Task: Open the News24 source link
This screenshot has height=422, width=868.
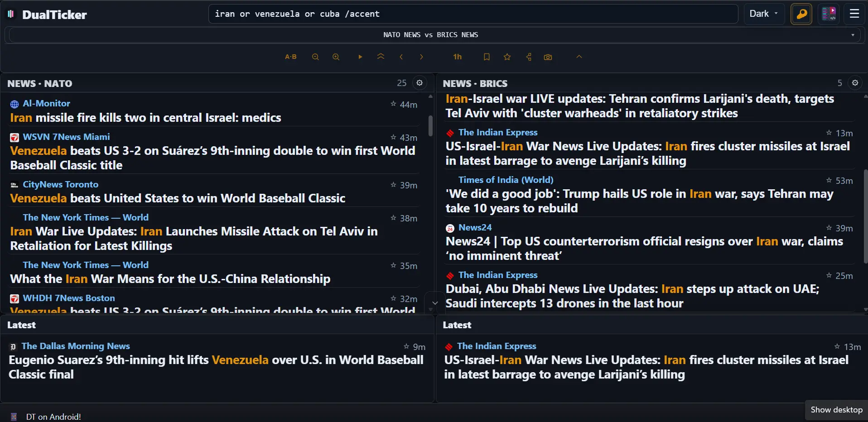Action: tap(475, 227)
